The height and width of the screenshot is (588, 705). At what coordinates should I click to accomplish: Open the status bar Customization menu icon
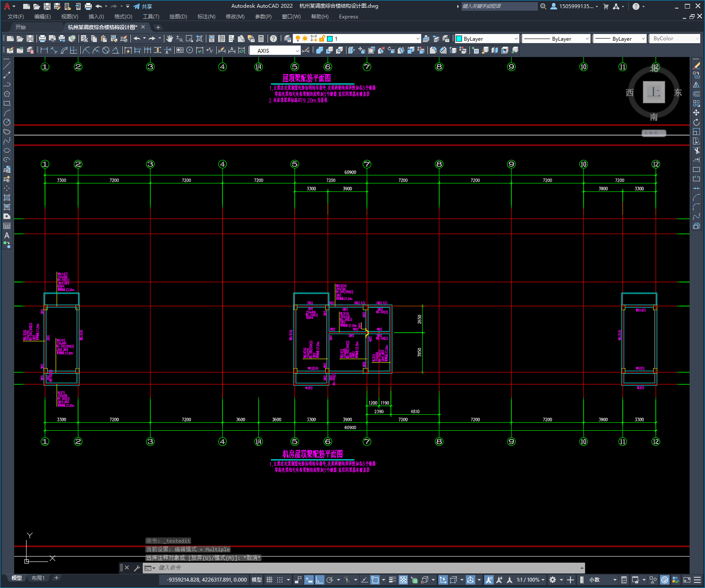(x=697, y=580)
